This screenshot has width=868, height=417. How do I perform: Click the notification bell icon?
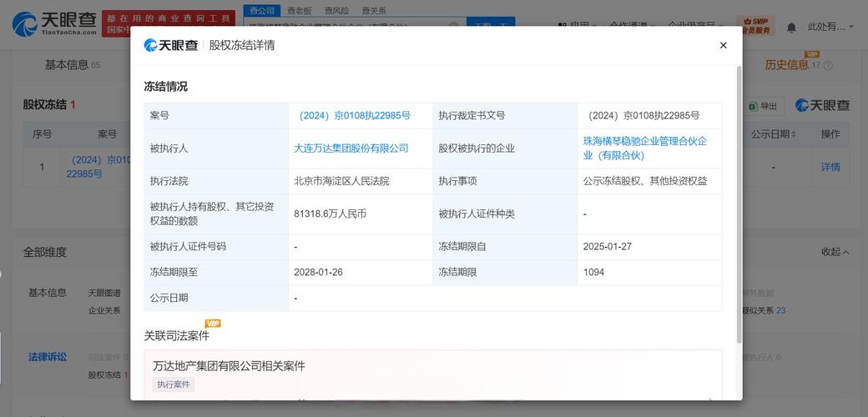[x=791, y=27]
